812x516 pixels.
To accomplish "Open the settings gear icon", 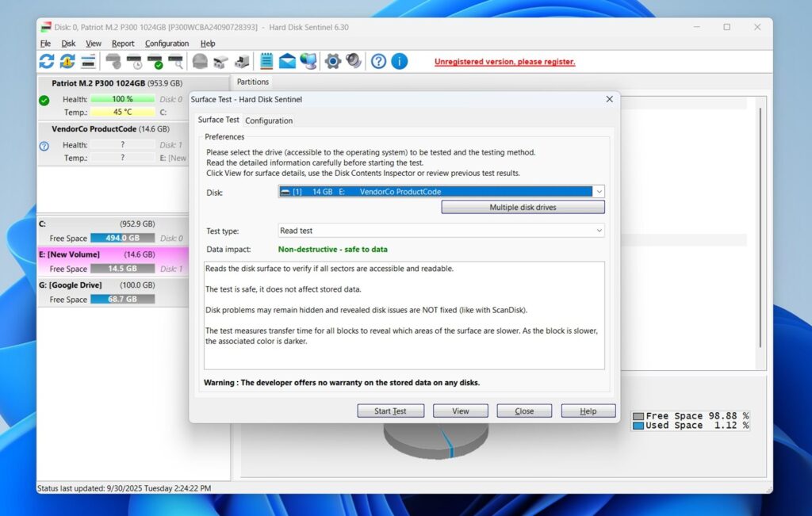I will click(x=334, y=61).
